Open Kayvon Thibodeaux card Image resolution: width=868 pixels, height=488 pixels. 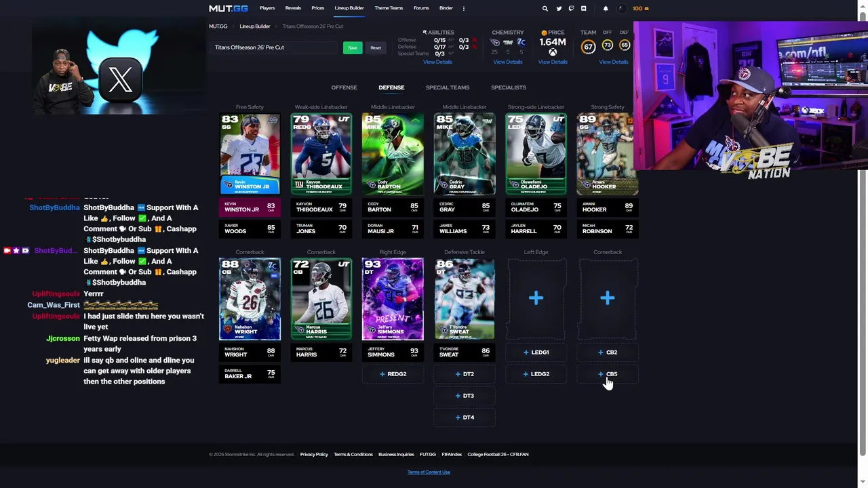pos(321,154)
